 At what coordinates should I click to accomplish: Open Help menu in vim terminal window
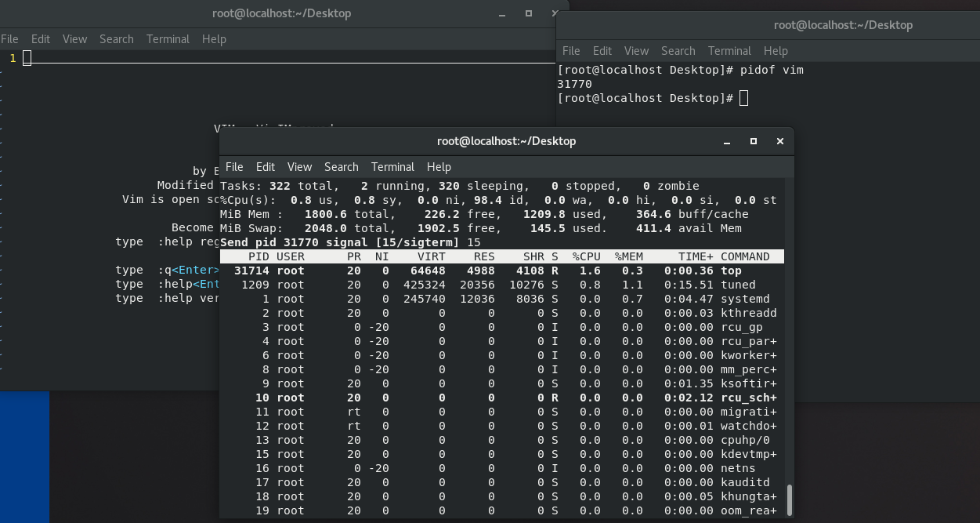point(214,39)
